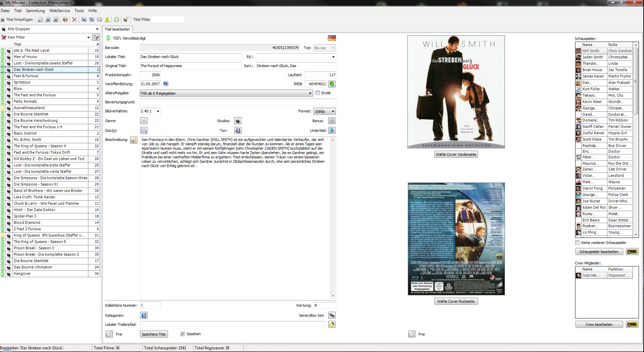Click the front cover thumbnail image
644x352 pixels.
(x=456, y=92)
